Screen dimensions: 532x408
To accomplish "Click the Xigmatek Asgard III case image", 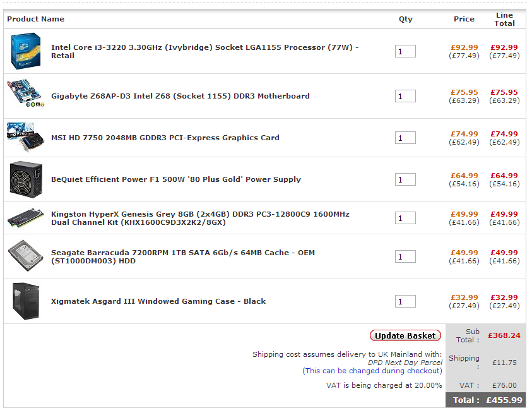I will coord(26,301).
